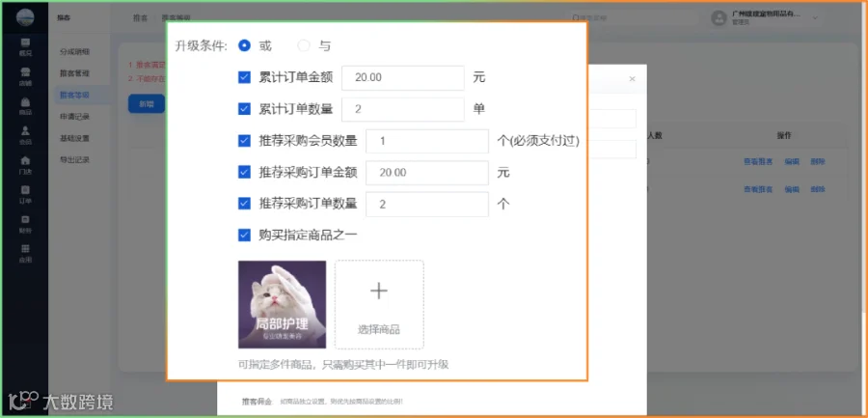The width and height of the screenshot is (868, 418).
Task: Click the 累计订单金额 amount field
Action: pos(403,77)
